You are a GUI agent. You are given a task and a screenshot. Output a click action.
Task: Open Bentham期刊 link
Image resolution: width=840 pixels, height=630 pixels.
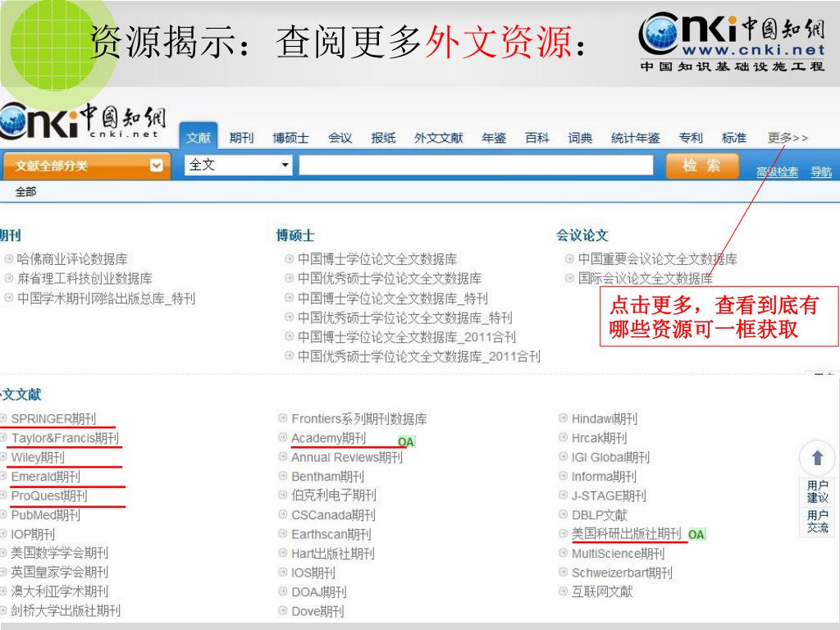327,477
